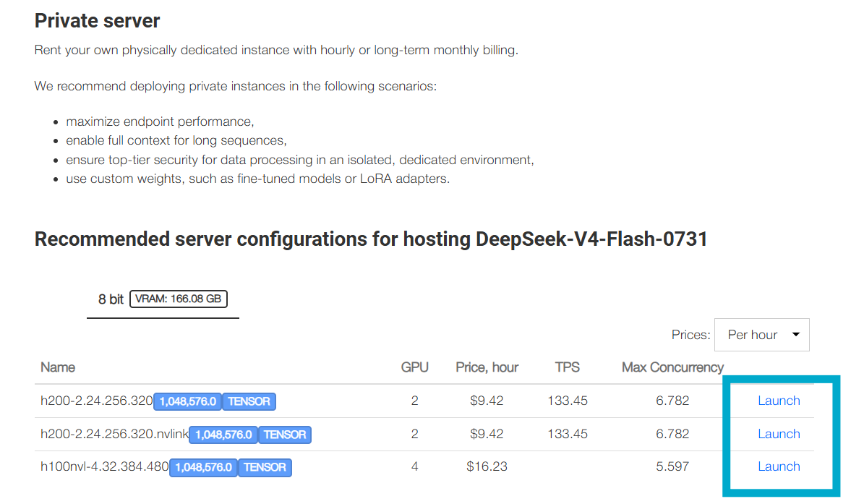Click the 1,048,576.0 badge on the nvlink row
The image size is (851, 504).
[x=223, y=435]
